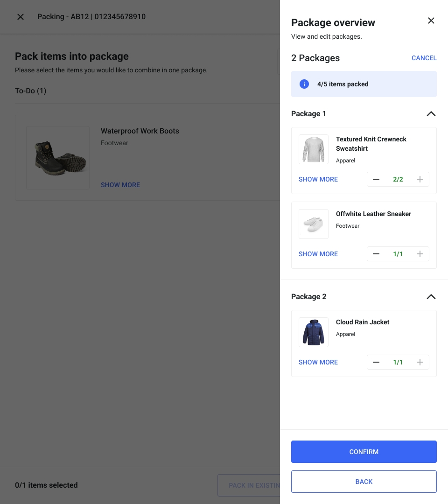Click the info icon beside items packed
448x504 pixels.
[304, 84]
